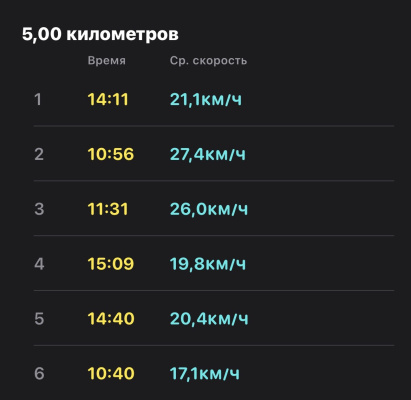Select speed 21,1км/ч in split 1
Image resolution: width=411 pixels, height=400 pixels.
pyautogui.click(x=206, y=99)
